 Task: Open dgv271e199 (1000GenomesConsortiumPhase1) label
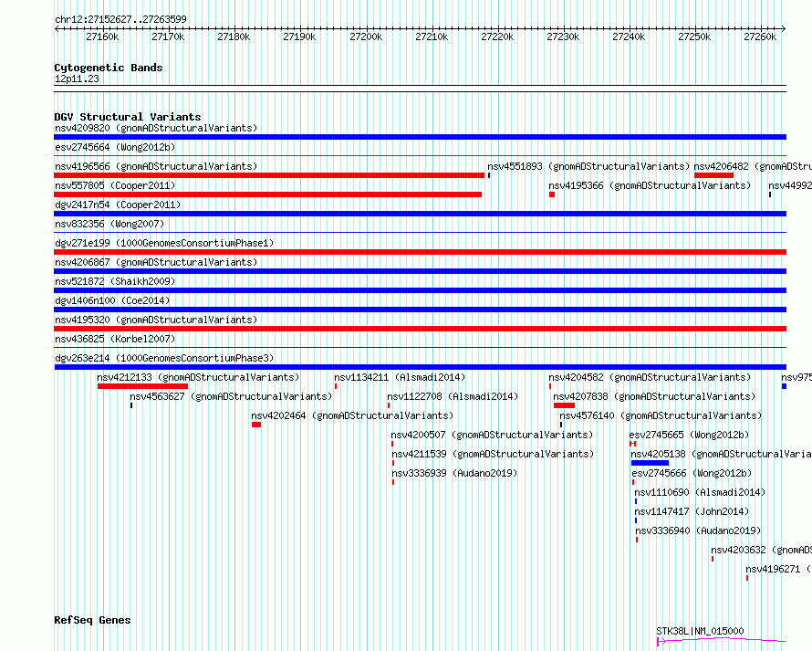tap(164, 243)
